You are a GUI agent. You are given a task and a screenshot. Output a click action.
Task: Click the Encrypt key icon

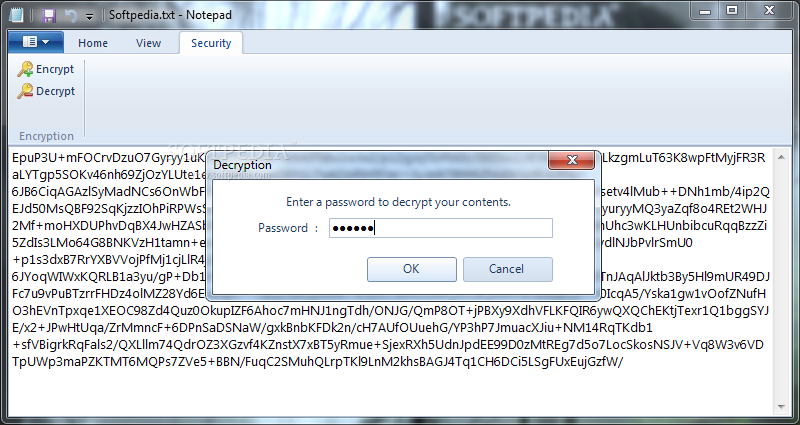point(25,69)
